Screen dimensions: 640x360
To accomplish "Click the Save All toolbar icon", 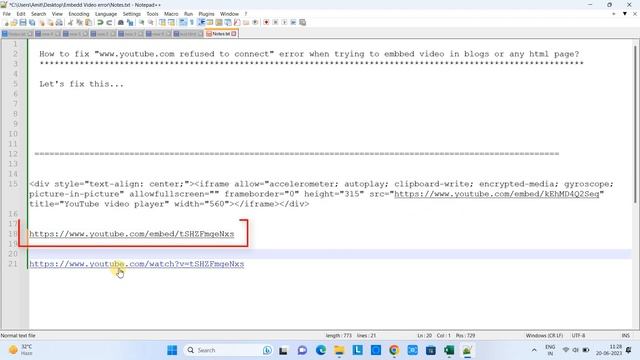I will pyautogui.click(x=32, y=22).
